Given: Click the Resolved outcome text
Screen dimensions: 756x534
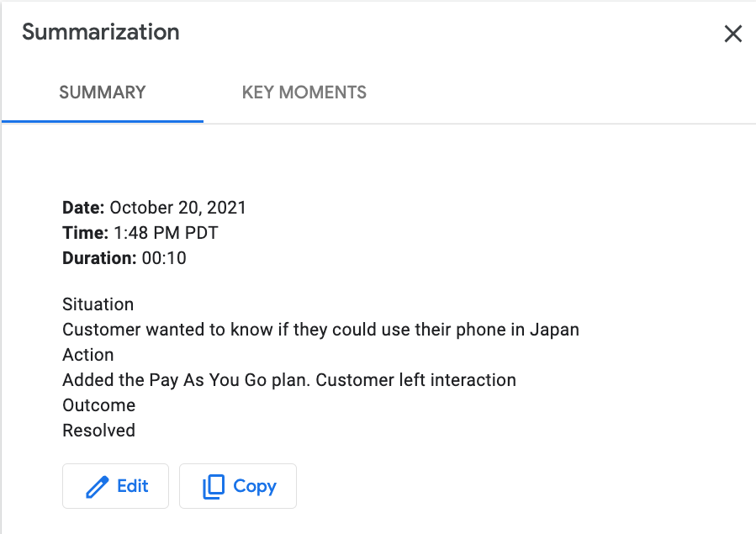Looking at the screenshot, I should (x=99, y=431).
